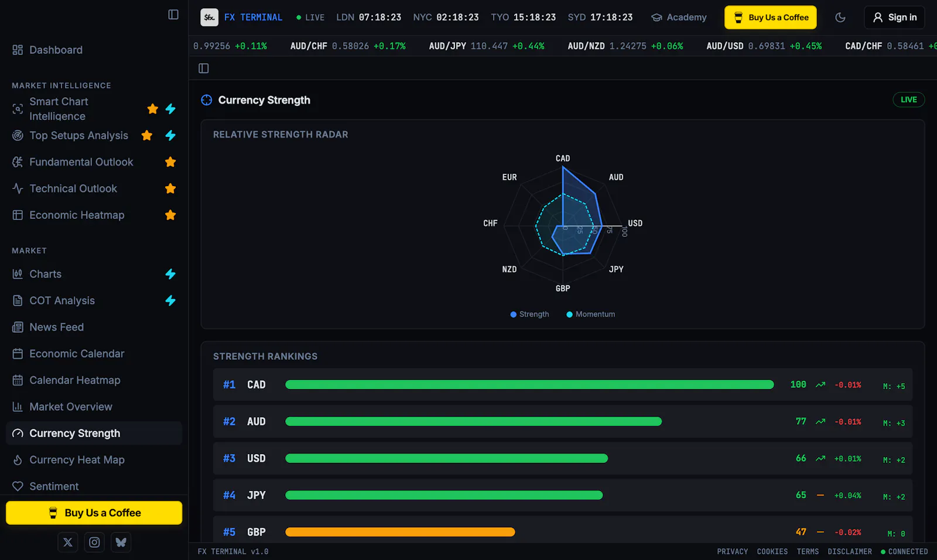Open Instagram social icon
The height and width of the screenshot is (560, 937).
(x=94, y=542)
